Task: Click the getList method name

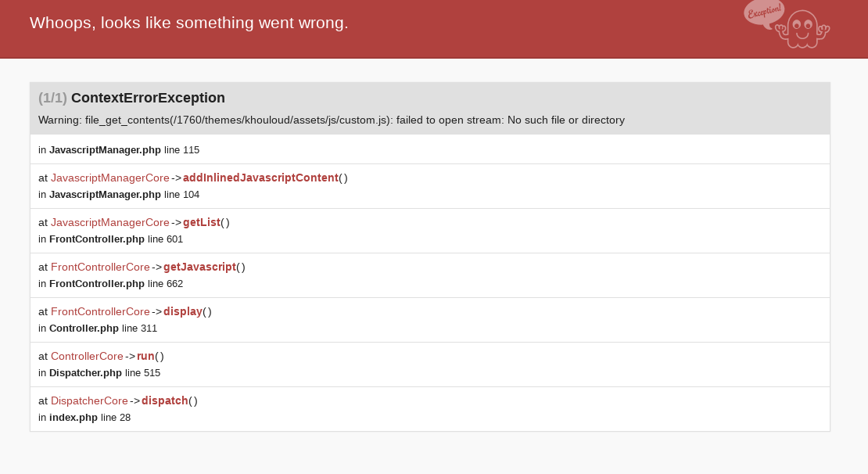Action: coord(202,222)
